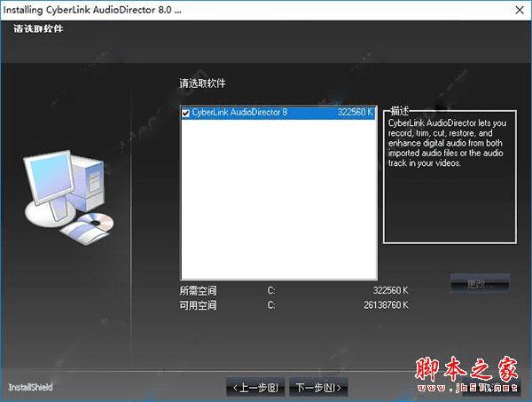
Task: Click the AudioDirector description text
Action: [x=447, y=143]
